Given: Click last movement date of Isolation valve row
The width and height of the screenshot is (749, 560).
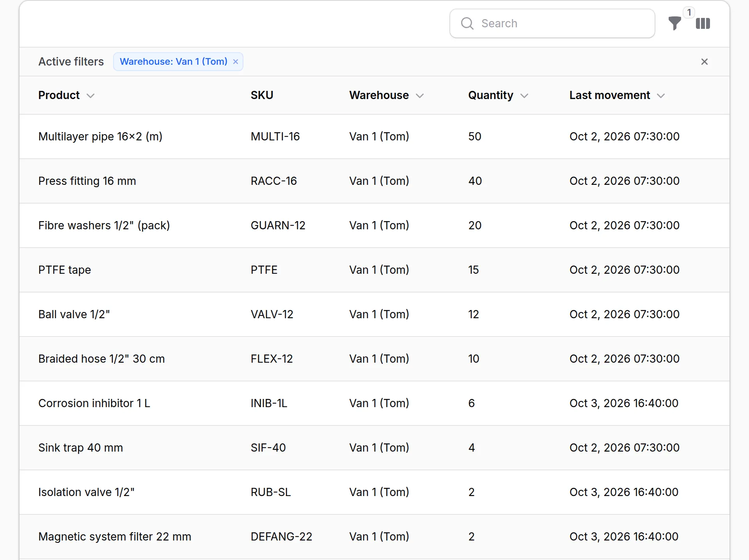Looking at the screenshot, I should click(x=624, y=492).
